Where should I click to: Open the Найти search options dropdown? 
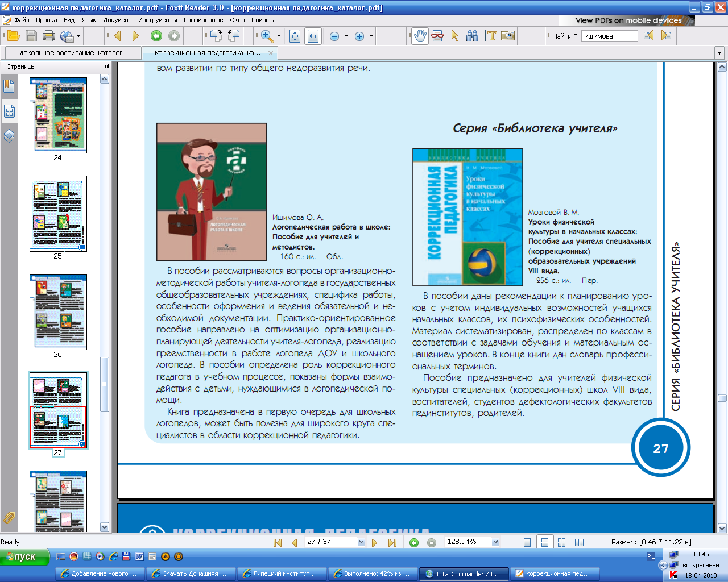576,36
